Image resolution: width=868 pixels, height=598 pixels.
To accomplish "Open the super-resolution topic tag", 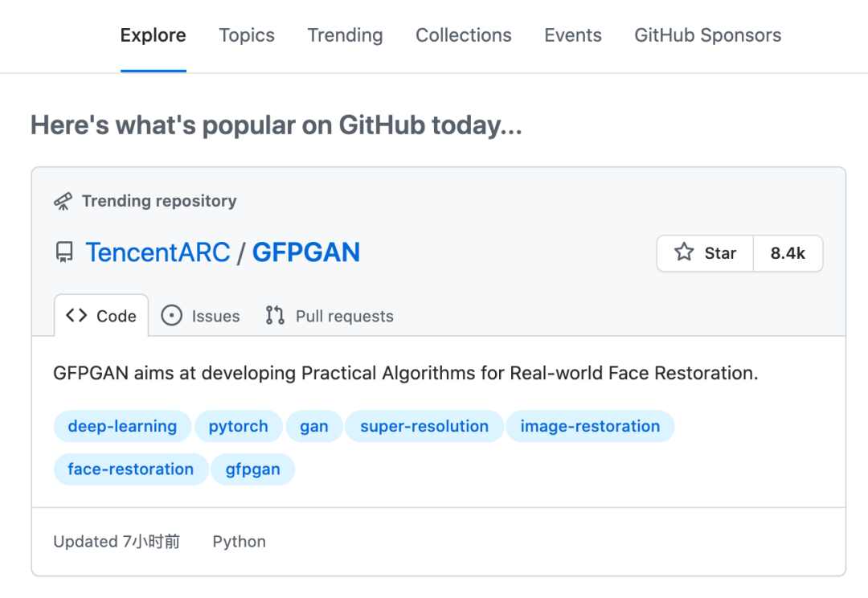I will (424, 426).
